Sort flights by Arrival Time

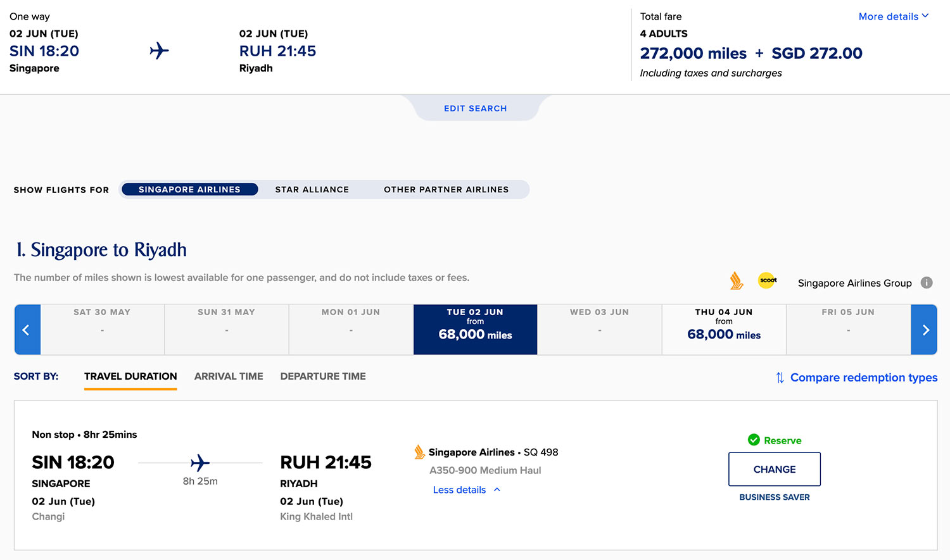click(x=229, y=376)
